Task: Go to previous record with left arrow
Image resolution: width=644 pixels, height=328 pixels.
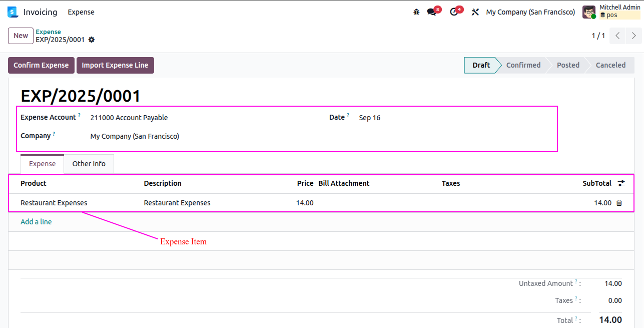Action: [617, 36]
